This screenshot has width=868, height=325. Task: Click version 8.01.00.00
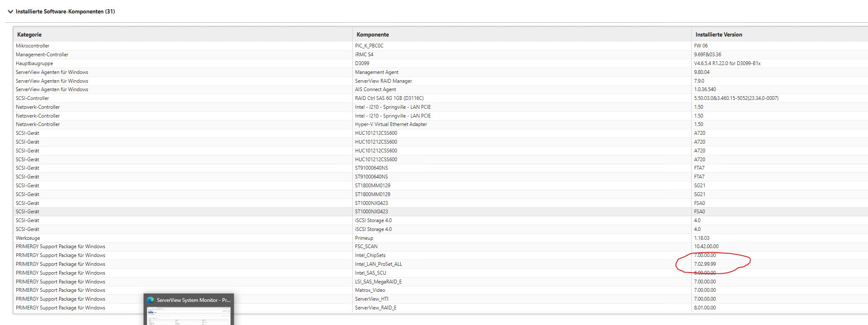(705, 308)
